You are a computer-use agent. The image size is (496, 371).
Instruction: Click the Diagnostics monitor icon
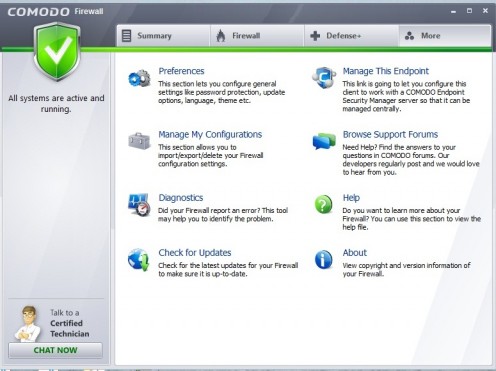(139, 205)
